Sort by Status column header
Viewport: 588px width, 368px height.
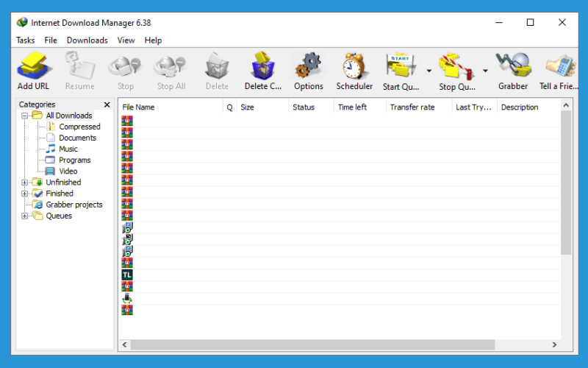[311, 107]
